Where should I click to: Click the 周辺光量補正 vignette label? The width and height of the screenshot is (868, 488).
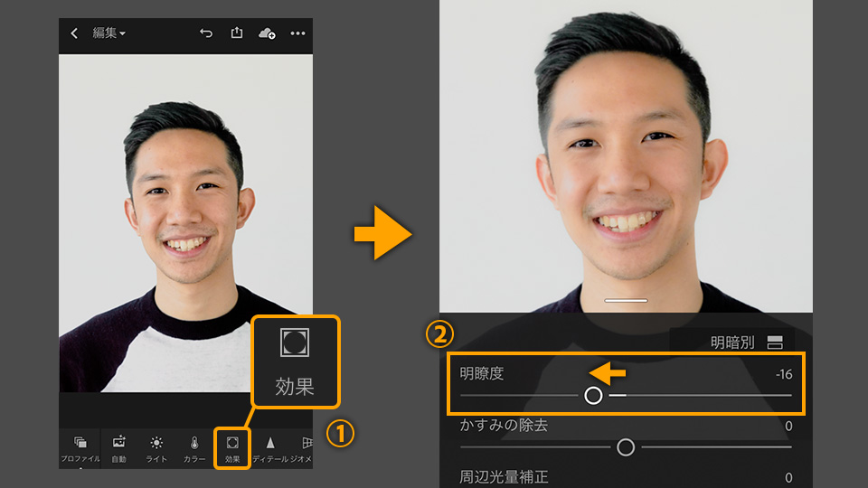tap(504, 477)
